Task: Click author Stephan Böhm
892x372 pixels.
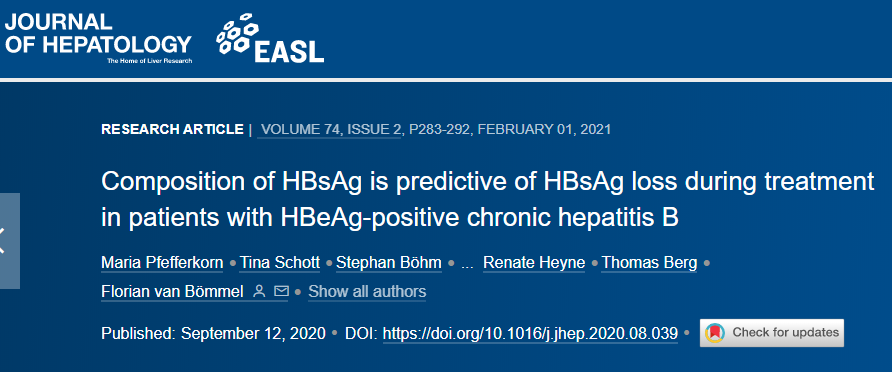Action: (x=389, y=263)
